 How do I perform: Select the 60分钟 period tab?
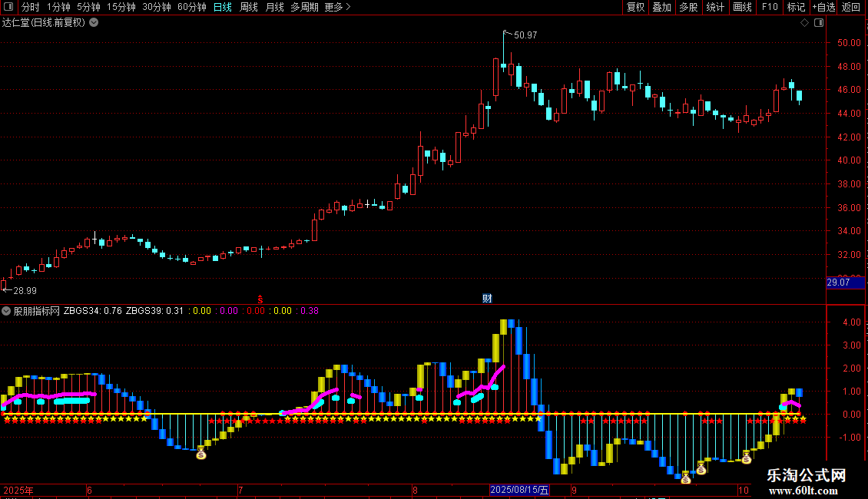click(192, 7)
